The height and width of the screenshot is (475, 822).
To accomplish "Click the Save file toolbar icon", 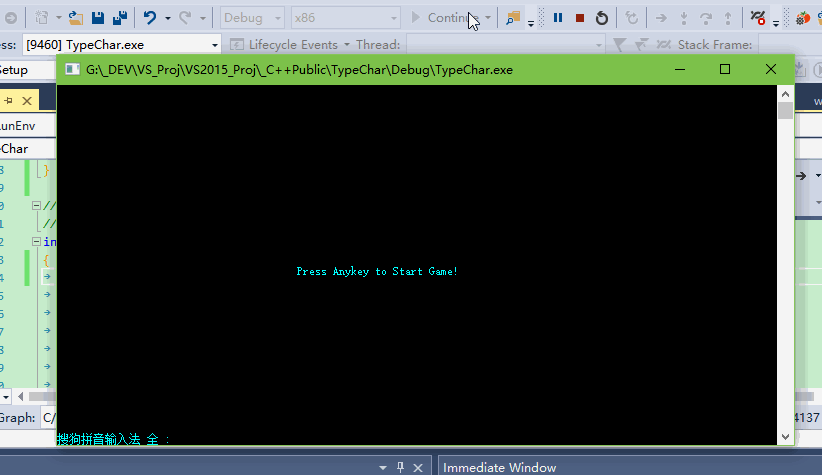I will point(99,18).
